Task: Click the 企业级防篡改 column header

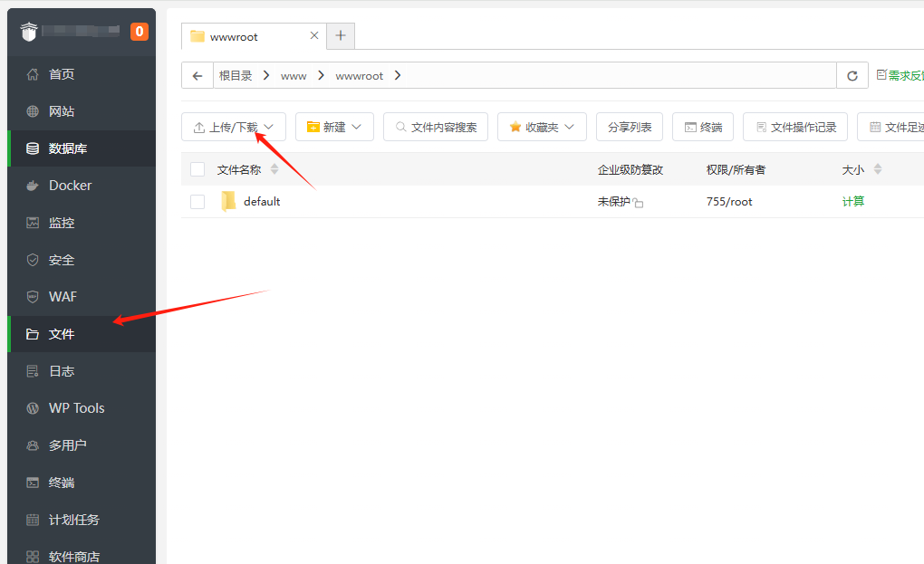Action: pos(630,169)
